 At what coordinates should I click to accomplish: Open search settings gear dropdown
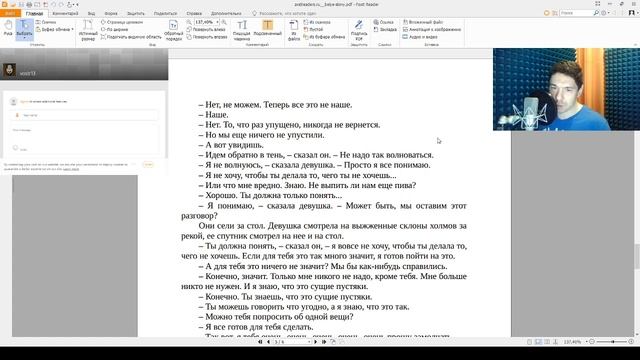(x=604, y=13)
